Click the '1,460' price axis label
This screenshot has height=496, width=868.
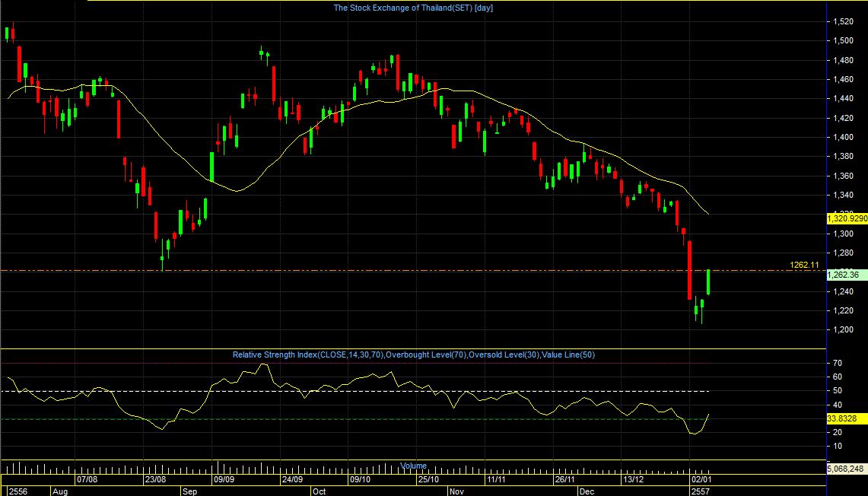(843, 80)
